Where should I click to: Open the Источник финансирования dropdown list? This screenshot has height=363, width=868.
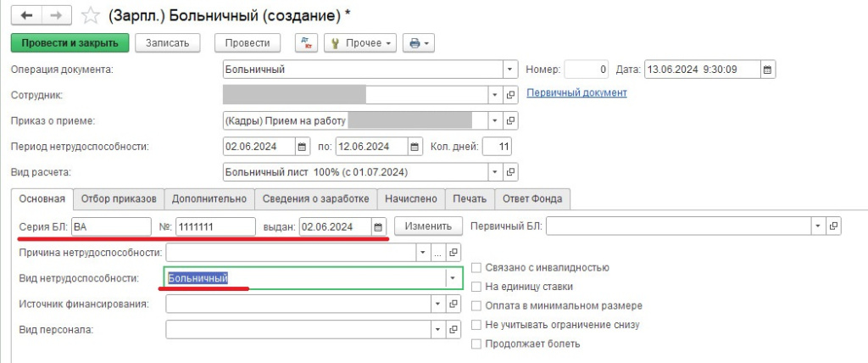(437, 304)
